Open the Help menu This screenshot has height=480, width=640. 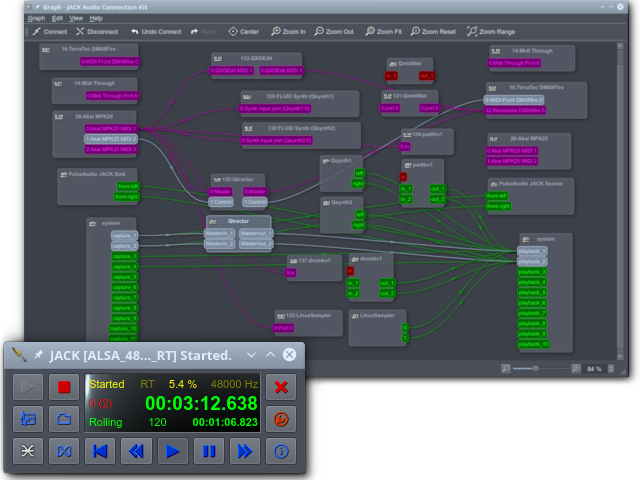[x=96, y=18]
